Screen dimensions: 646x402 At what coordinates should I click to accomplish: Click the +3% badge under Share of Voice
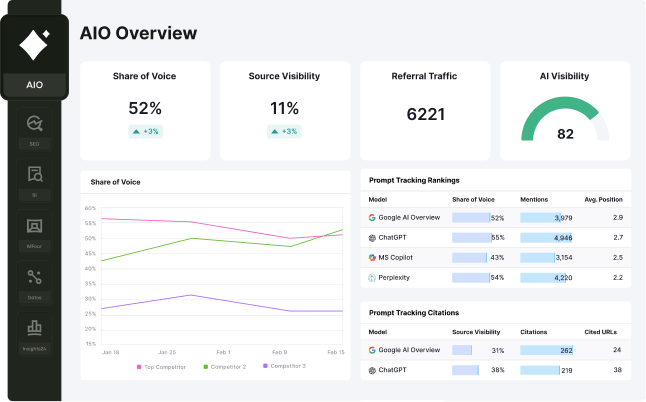coord(145,131)
